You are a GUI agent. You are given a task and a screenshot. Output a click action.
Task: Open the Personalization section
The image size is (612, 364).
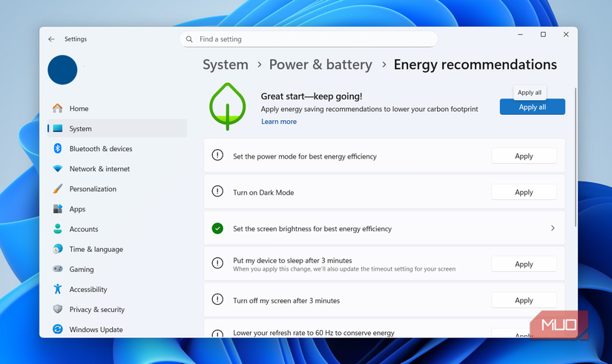click(x=117, y=189)
